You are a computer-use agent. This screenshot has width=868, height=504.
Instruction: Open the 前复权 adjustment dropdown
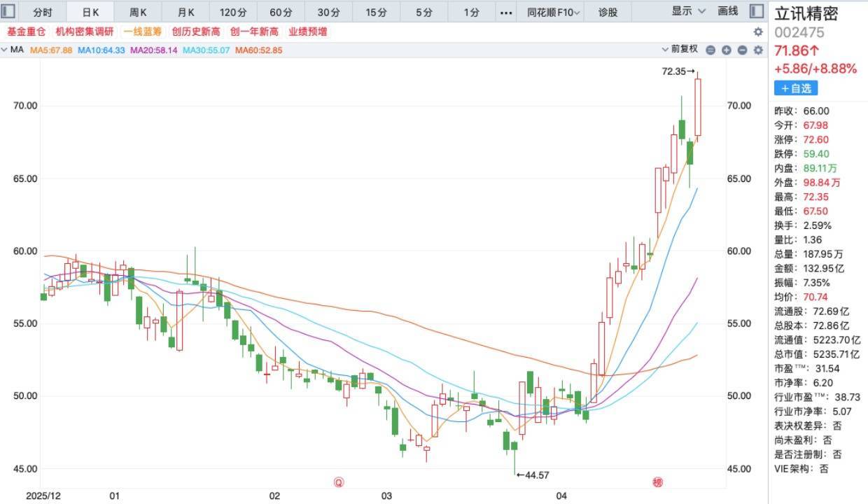click(x=680, y=49)
